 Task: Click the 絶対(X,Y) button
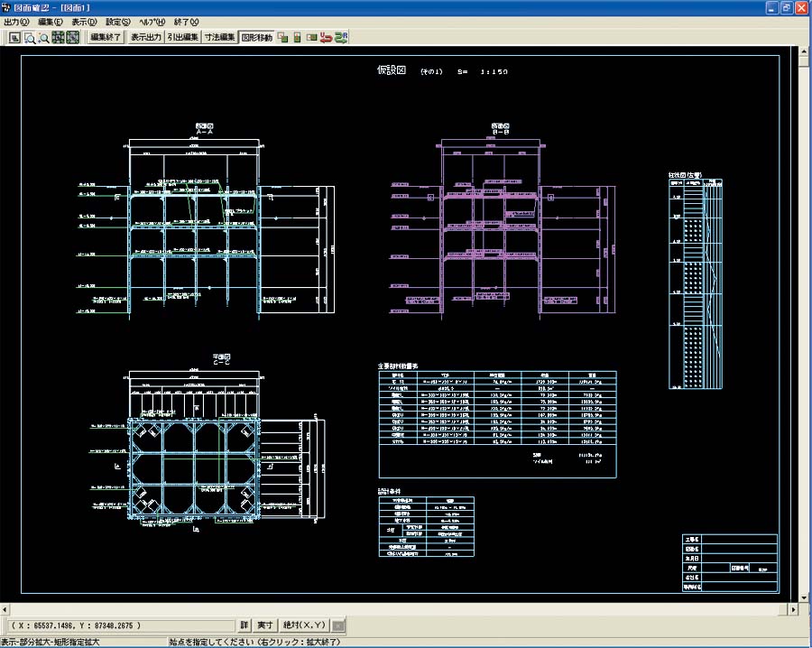point(305,625)
